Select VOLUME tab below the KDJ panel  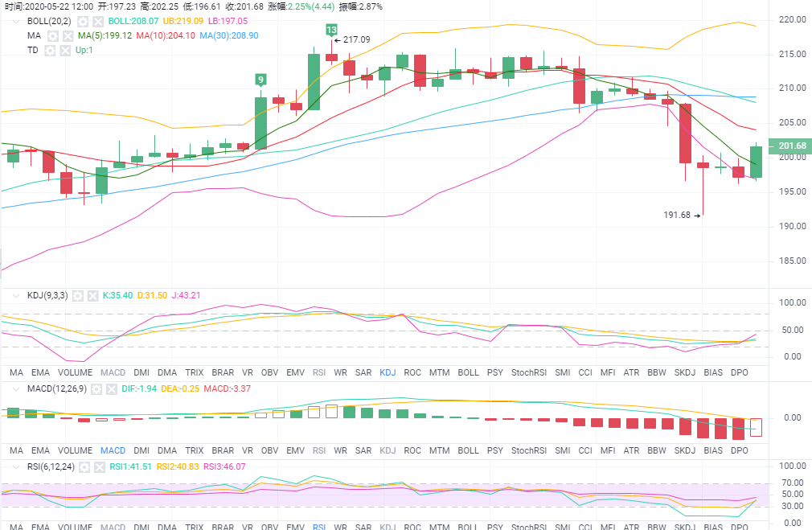[76, 373]
